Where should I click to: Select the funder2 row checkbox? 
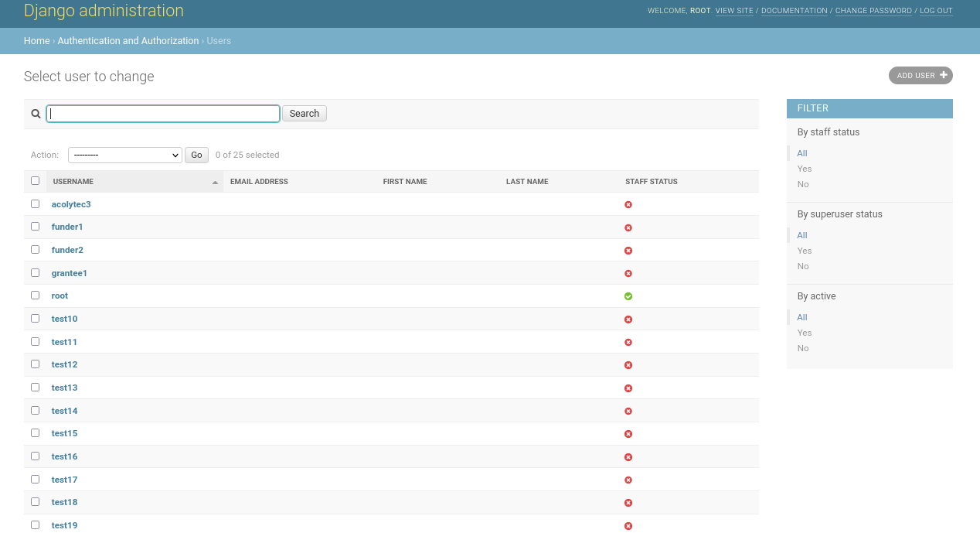point(35,250)
